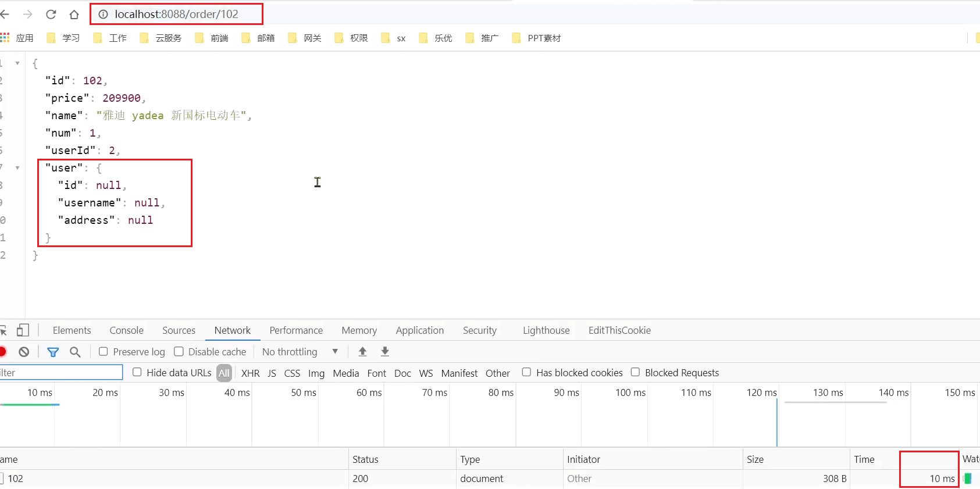Viewport: 980px width, 489px height.
Task: Select the 102 request row
Action: pyautogui.click(x=16, y=479)
